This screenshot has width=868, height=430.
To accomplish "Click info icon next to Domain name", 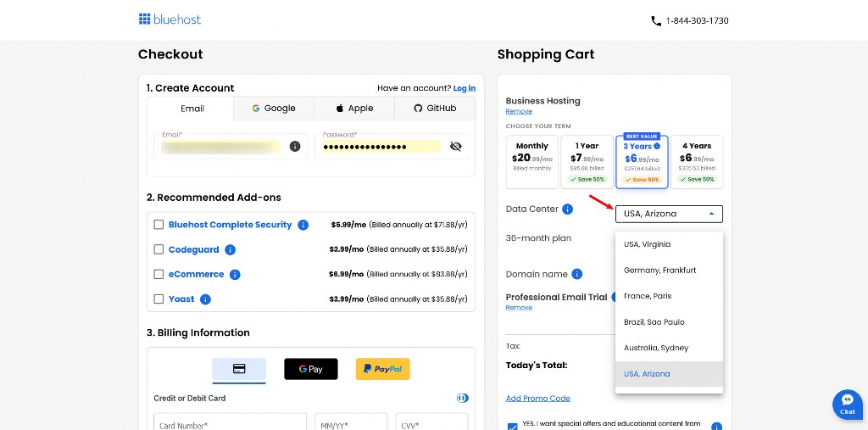I will pyautogui.click(x=576, y=274).
